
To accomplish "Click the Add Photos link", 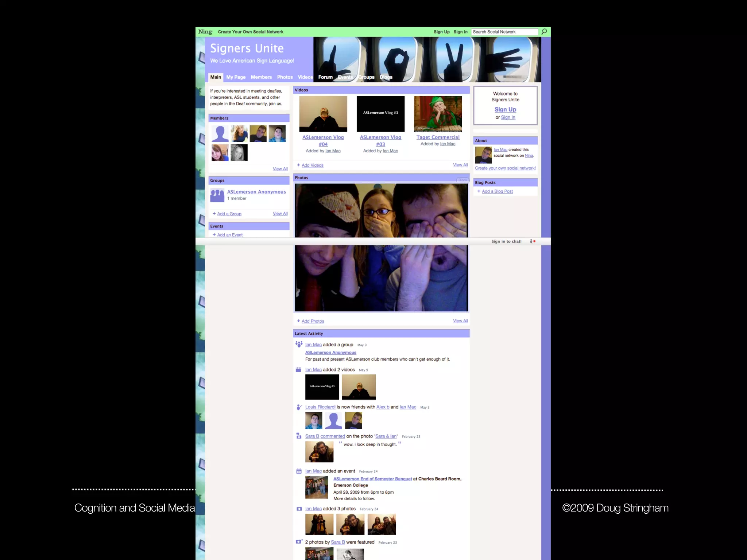I will click(x=313, y=321).
